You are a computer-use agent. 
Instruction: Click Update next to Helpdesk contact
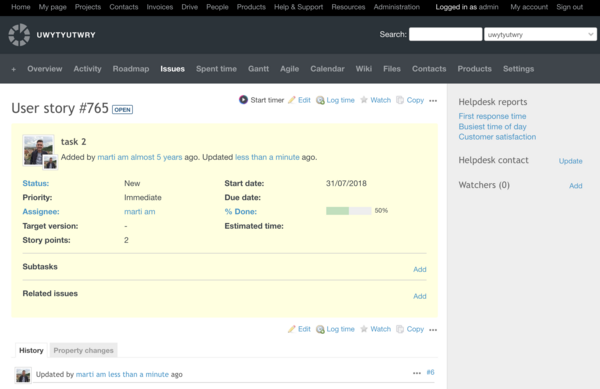pos(571,161)
